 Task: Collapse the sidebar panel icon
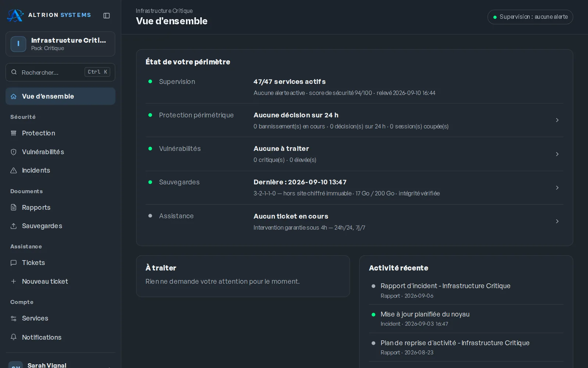pyautogui.click(x=107, y=15)
